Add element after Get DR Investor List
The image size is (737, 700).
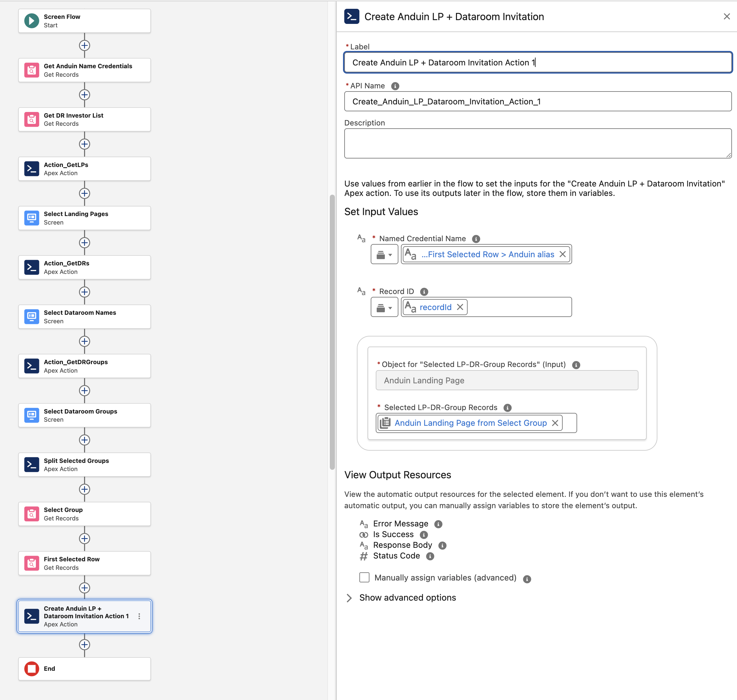pyautogui.click(x=84, y=144)
